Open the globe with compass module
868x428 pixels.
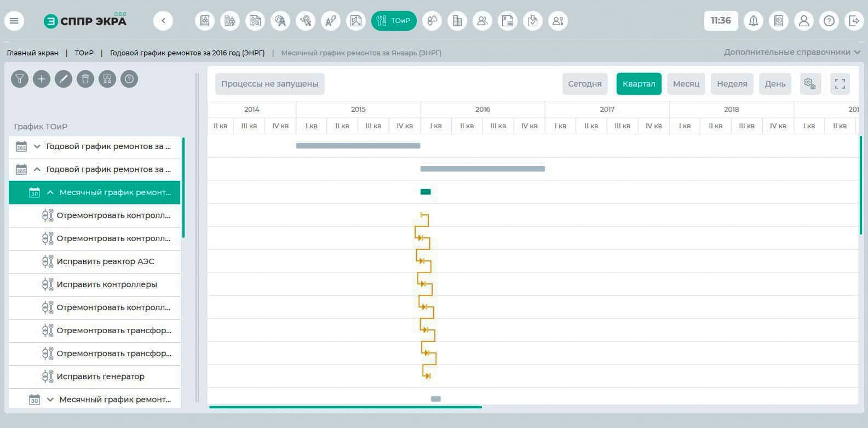(x=280, y=21)
